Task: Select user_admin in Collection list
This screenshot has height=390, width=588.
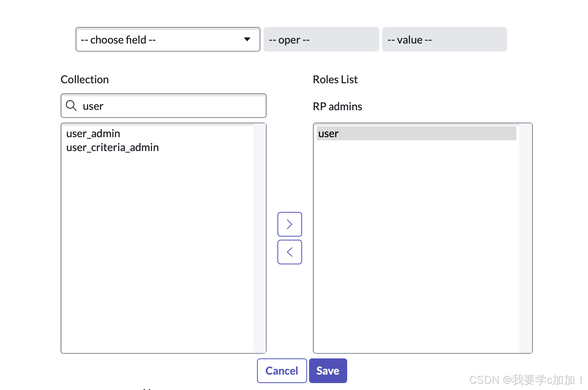Action: (x=93, y=134)
